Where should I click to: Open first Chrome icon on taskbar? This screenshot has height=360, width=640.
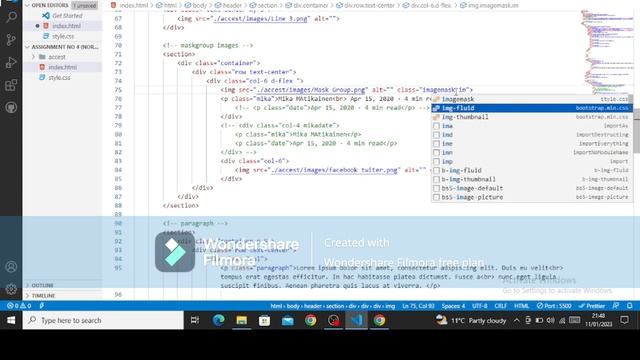(x=310, y=320)
